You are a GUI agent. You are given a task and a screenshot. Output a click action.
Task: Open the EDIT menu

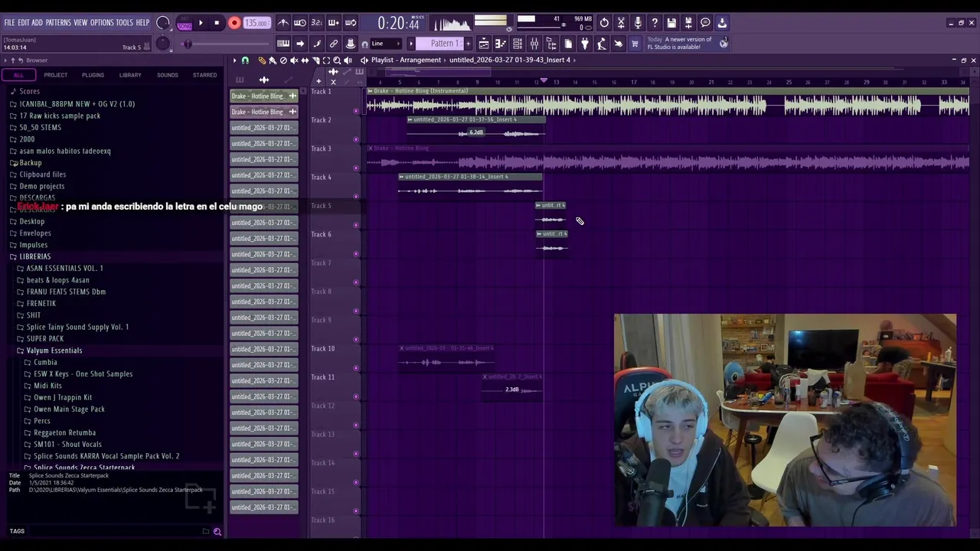point(24,23)
